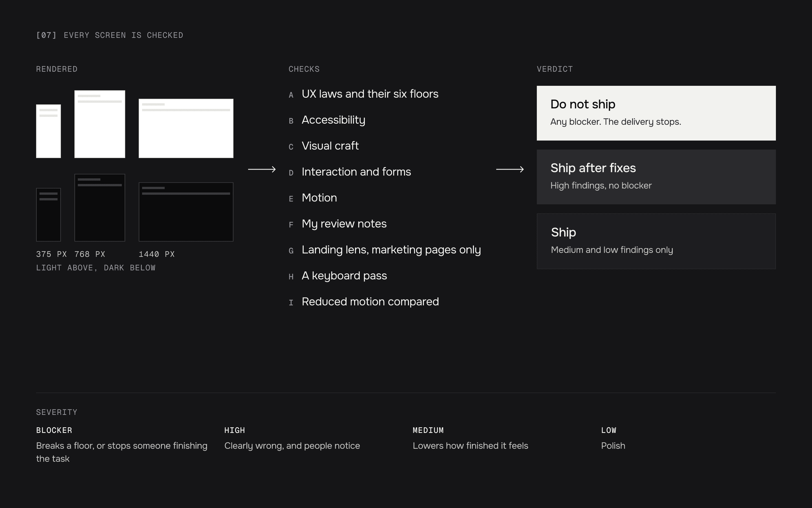The image size is (812, 508).
Task: Click the 'Polish' description text
Action: [613, 446]
